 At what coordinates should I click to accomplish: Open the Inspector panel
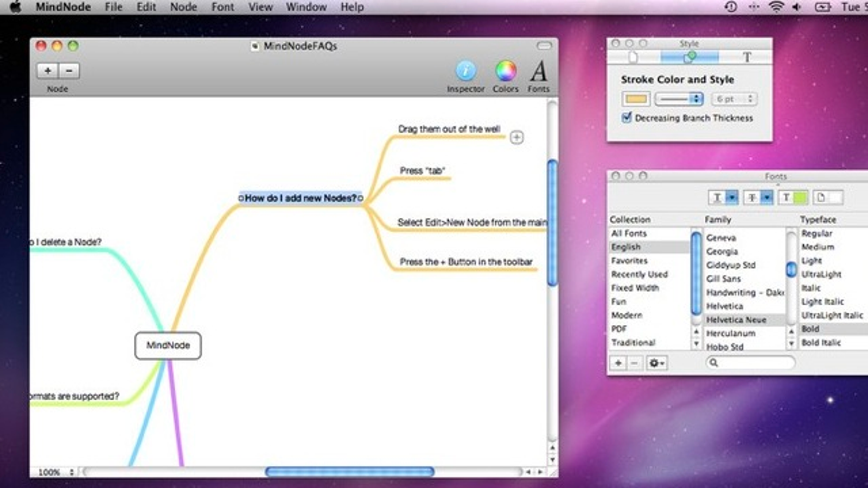tap(465, 77)
